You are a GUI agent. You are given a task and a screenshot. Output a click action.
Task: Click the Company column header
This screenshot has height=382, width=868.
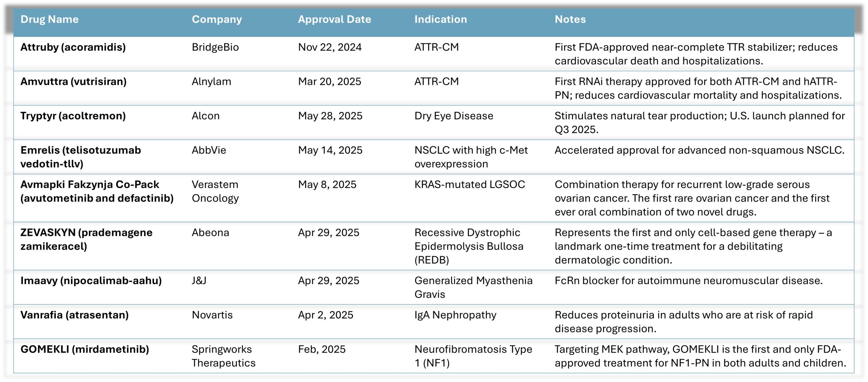coord(217,20)
